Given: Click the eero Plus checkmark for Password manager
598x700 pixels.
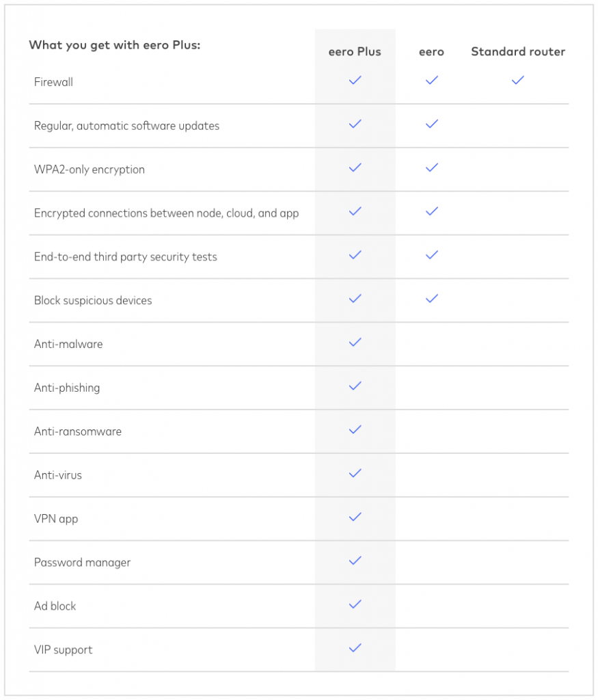Looking at the screenshot, I should tap(355, 561).
